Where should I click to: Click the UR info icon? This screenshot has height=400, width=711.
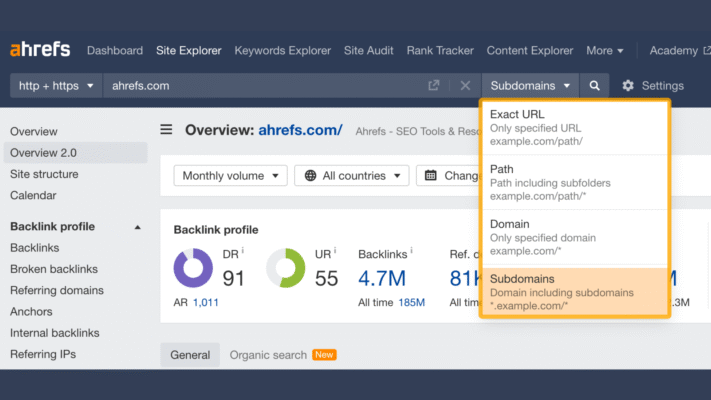point(335,250)
